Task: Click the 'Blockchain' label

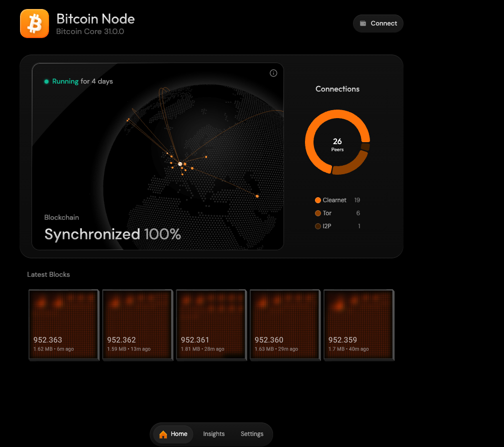Action: click(x=61, y=218)
